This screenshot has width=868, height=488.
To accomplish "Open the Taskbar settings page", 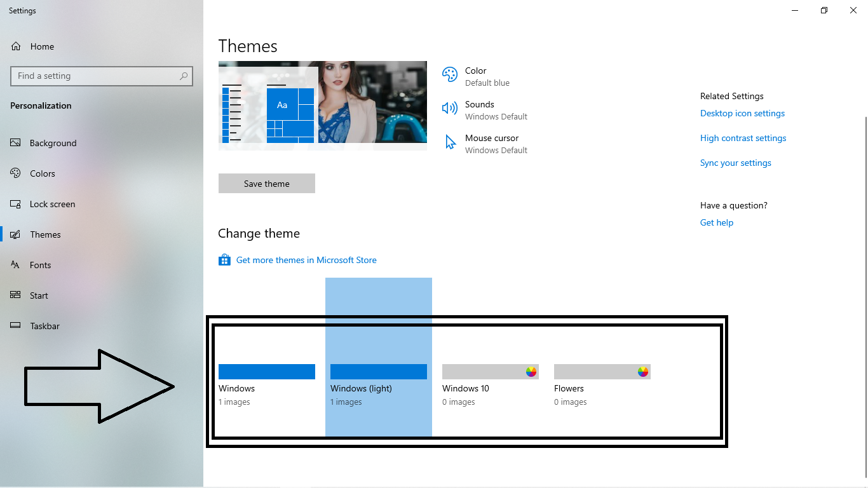I will [x=102, y=326].
